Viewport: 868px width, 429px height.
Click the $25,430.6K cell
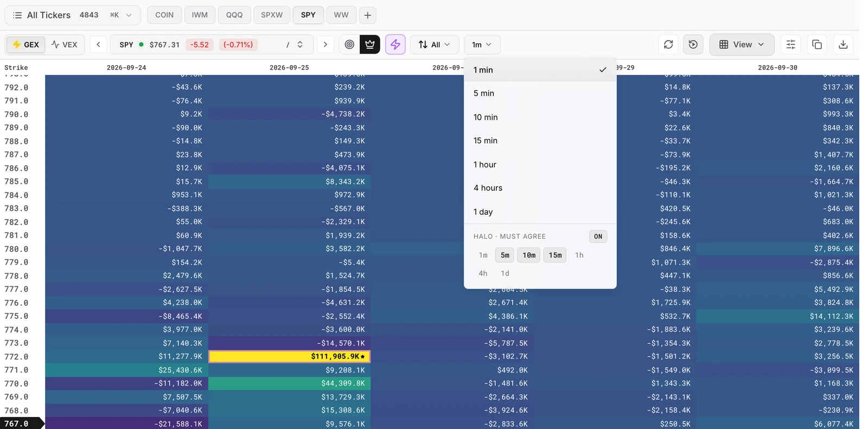click(126, 370)
